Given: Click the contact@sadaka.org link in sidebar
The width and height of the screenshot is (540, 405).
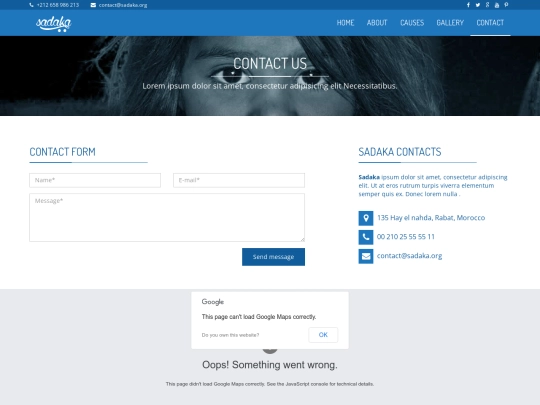Looking at the screenshot, I should 409,256.
